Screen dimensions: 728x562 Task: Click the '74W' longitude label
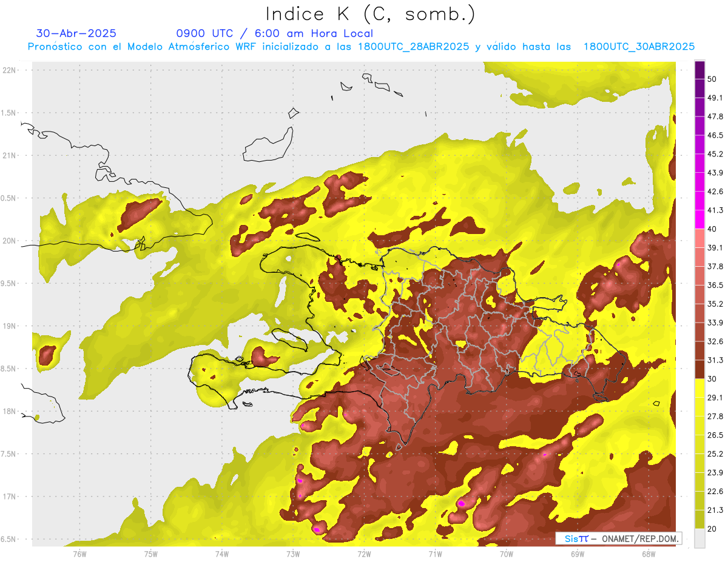tap(222, 554)
